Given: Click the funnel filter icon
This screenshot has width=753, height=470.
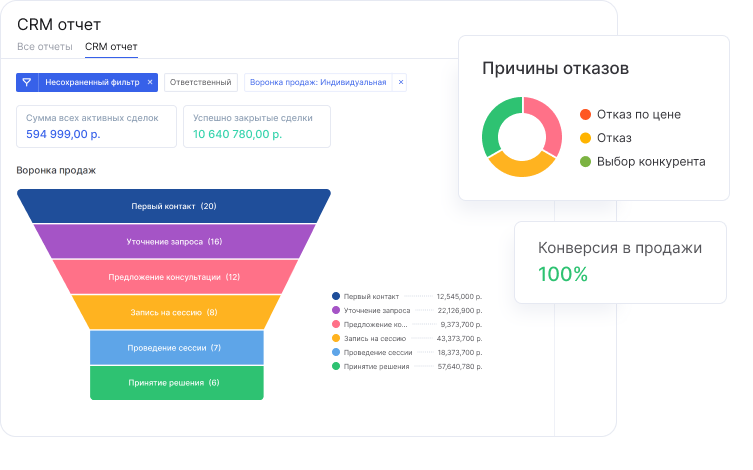Looking at the screenshot, I should pyautogui.click(x=27, y=82).
